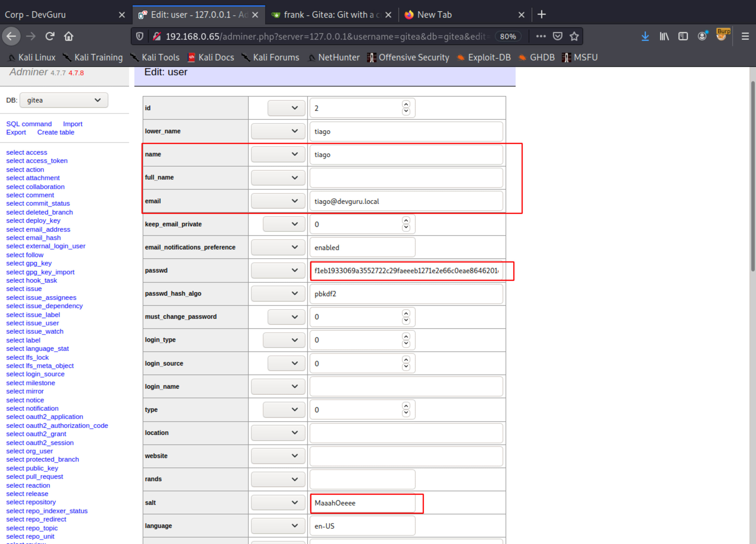Open the SQL command link
Image resolution: width=756 pixels, height=544 pixels.
pos(29,124)
